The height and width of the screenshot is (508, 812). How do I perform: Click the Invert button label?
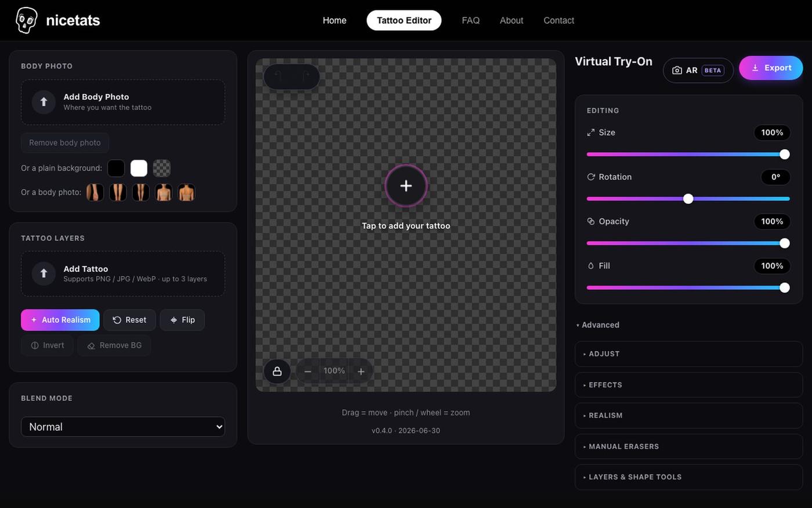point(53,345)
